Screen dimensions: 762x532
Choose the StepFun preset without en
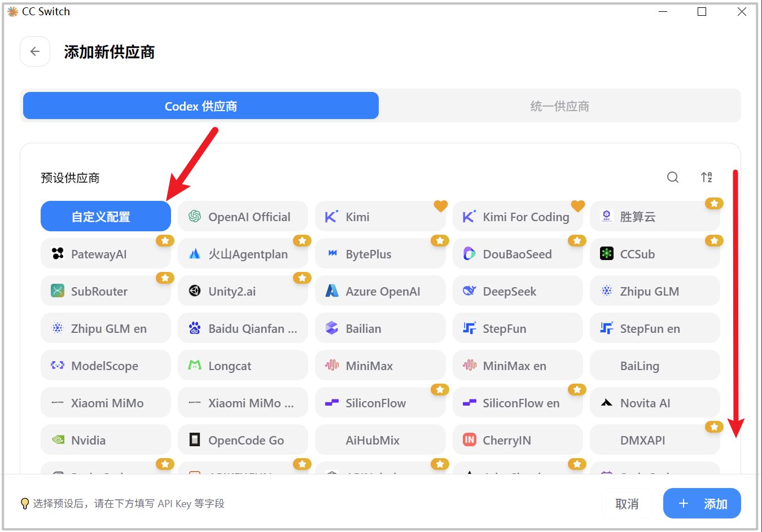[x=518, y=328]
